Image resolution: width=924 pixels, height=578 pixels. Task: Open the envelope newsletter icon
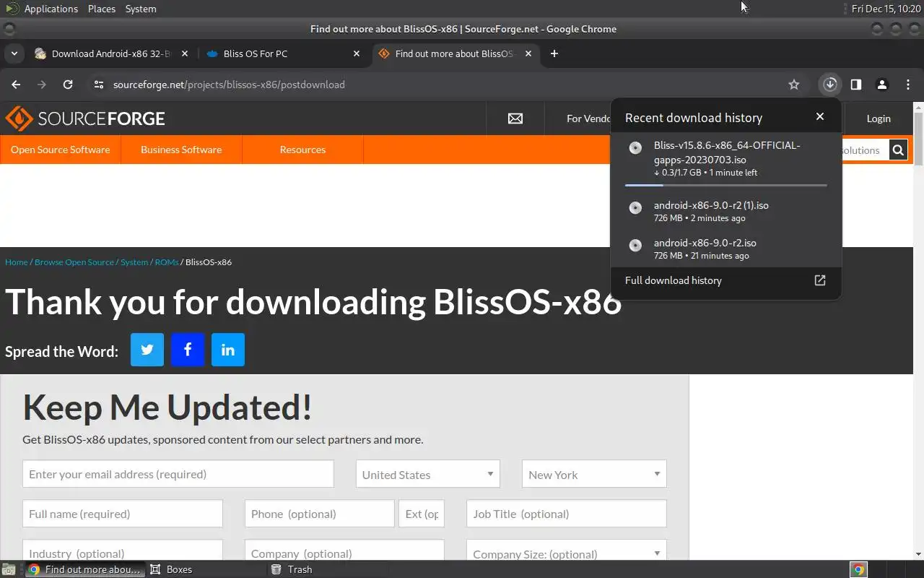tap(515, 118)
